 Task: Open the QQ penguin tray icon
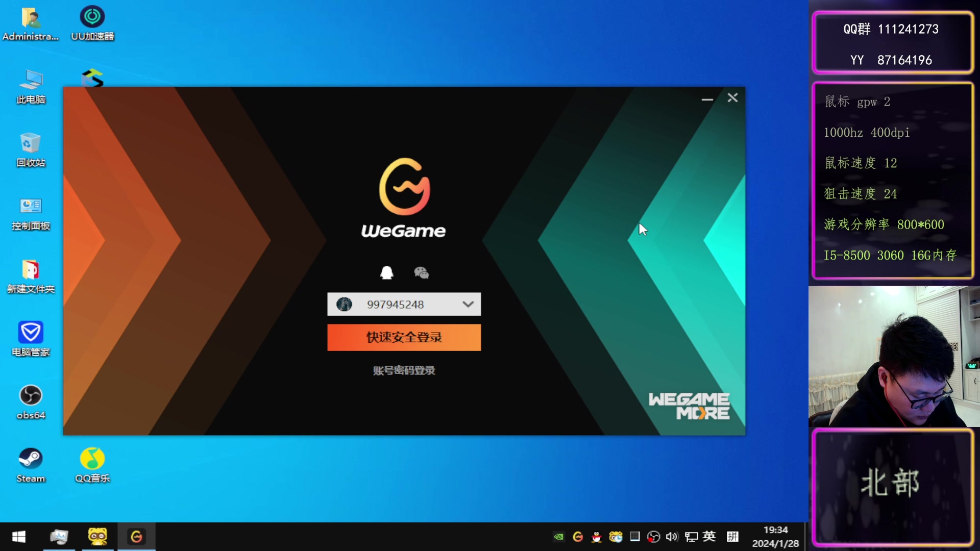click(596, 537)
